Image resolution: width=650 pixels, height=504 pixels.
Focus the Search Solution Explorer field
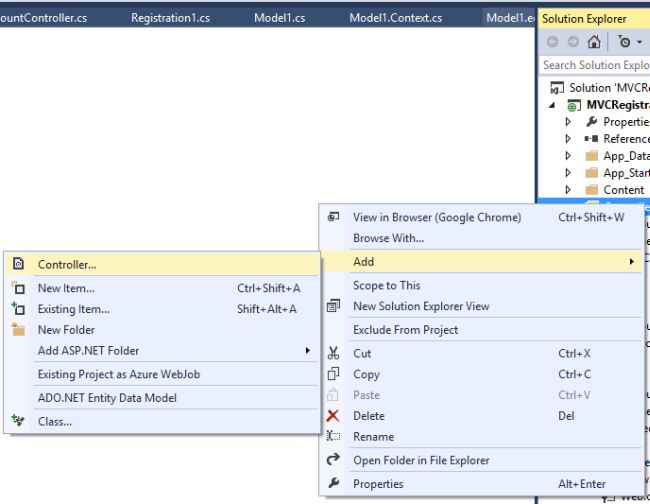click(595, 65)
